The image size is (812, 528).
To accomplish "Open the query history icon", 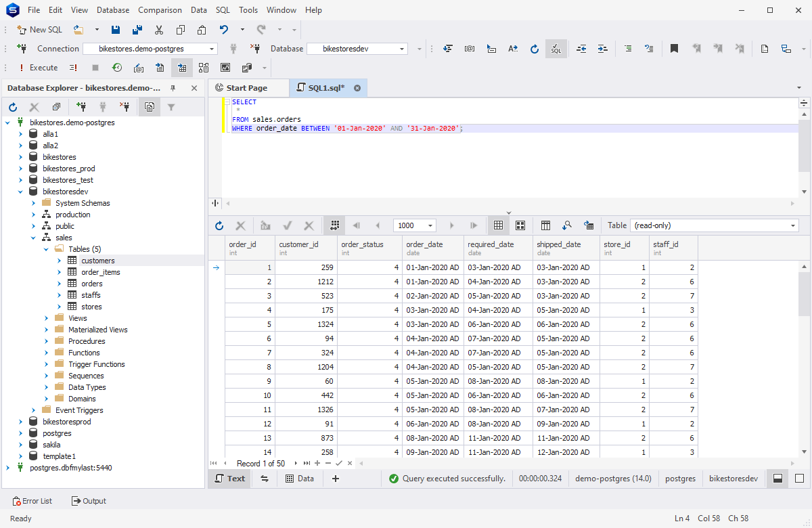I will point(116,68).
